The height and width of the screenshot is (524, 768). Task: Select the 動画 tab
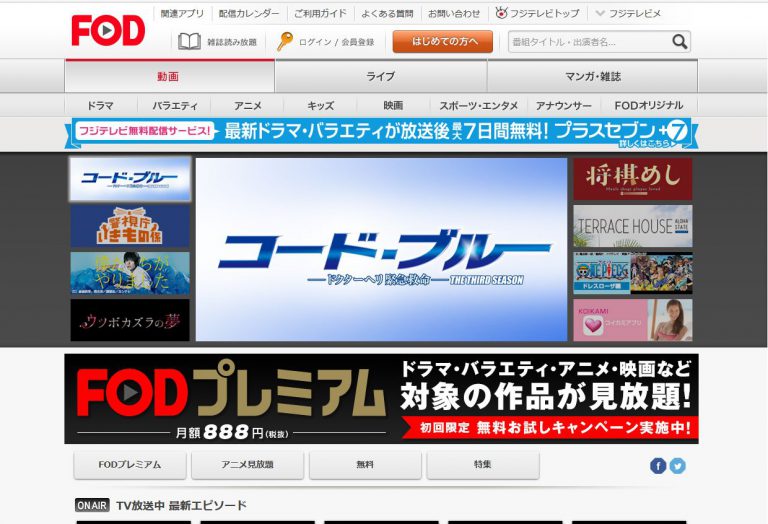pos(169,76)
